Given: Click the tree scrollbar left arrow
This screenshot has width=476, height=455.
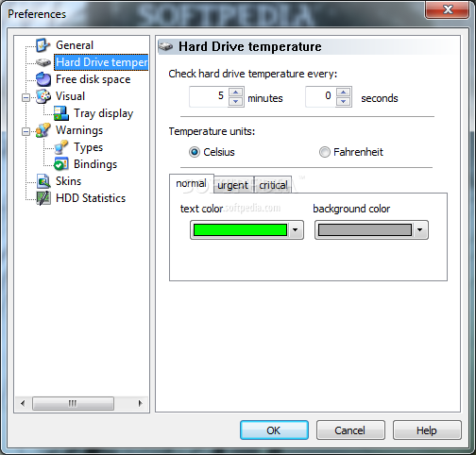Looking at the screenshot, I should click(23, 403).
